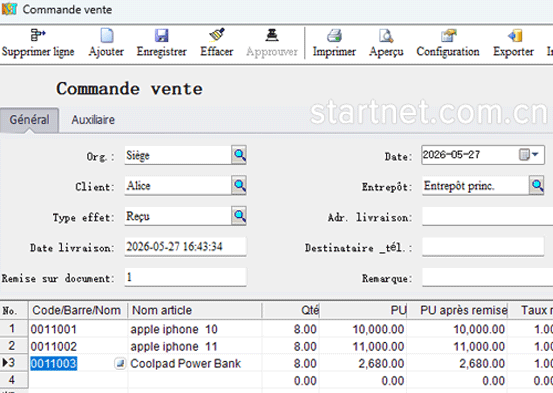Viewport: 553px width, 393px height.
Task: Open print preview via Aperçu icon
Action: pos(386,36)
